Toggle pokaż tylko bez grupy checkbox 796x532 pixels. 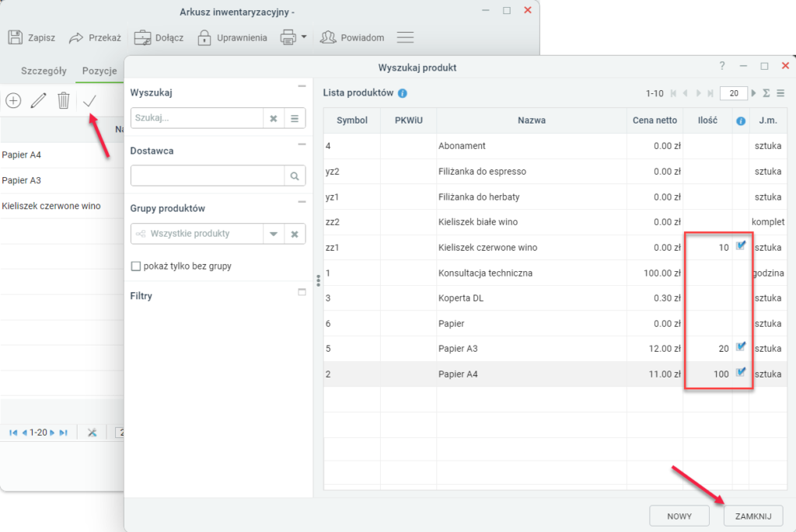coord(135,266)
